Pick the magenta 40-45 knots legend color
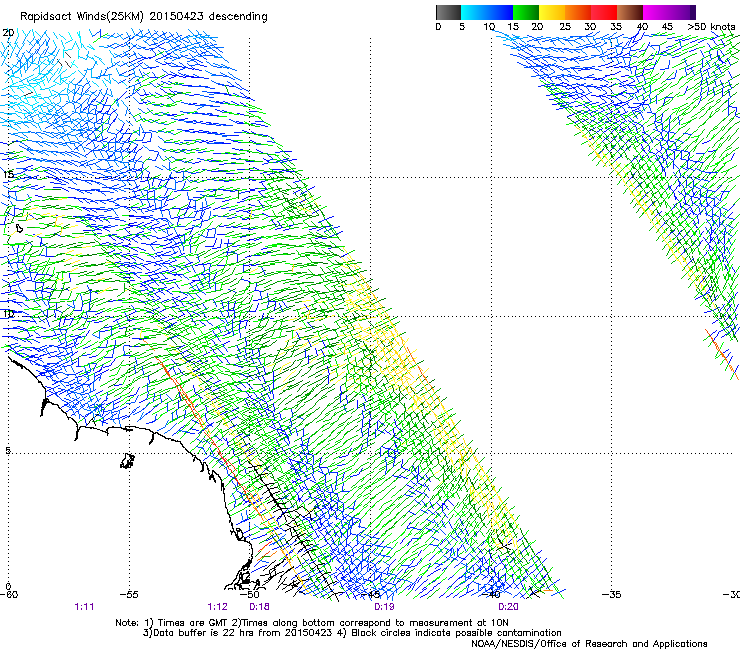740x650 pixels. [x=656, y=12]
